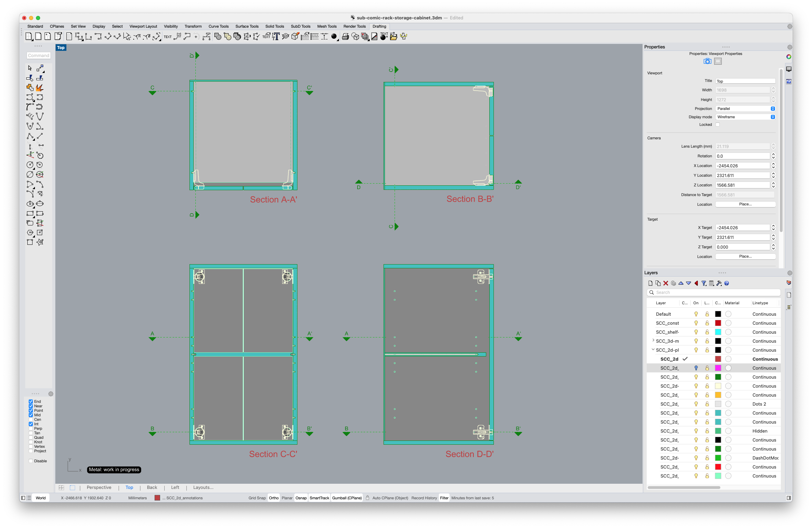Screen dimensions: 812x528
Task: Open the Display mode Wireframe dropdown
Action: (x=745, y=117)
